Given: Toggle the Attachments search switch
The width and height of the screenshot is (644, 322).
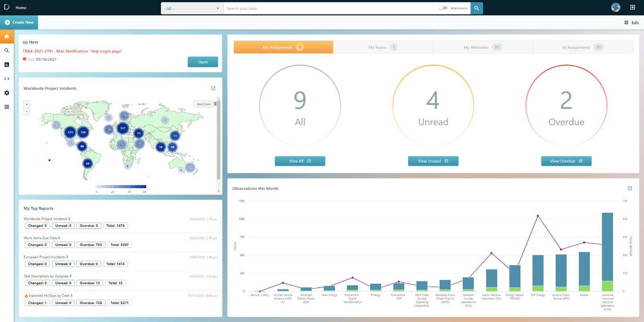Looking at the screenshot, I should click(443, 8).
